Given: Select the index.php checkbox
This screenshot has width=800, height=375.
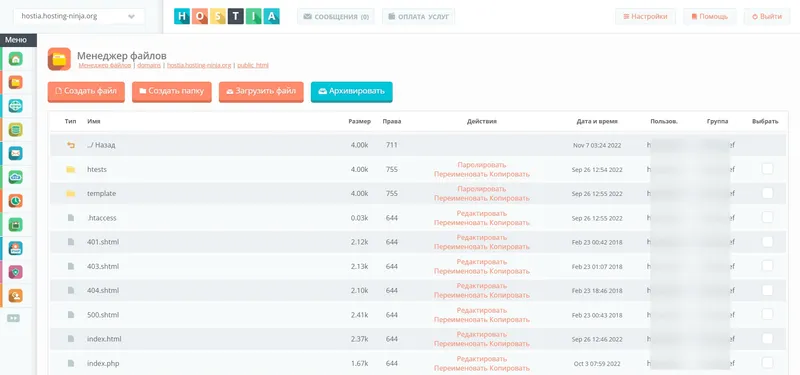Looking at the screenshot, I should tap(767, 363).
